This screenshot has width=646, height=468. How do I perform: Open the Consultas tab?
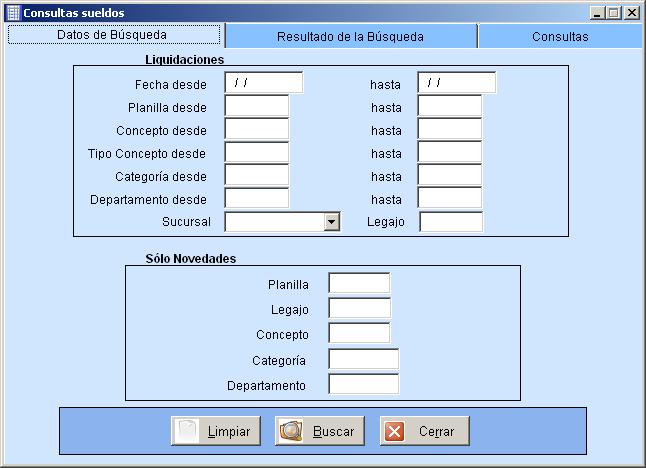[560, 36]
